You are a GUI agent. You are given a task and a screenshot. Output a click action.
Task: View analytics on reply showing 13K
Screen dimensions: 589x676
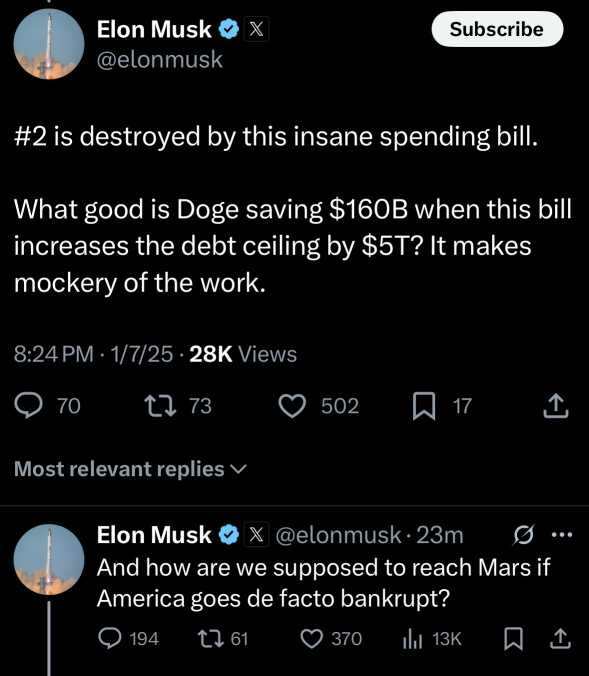412,638
